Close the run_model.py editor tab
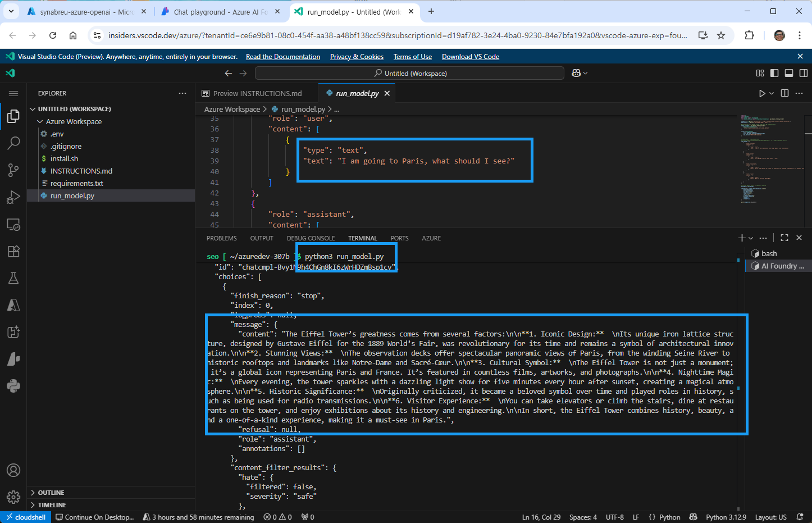This screenshot has height=523, width=812. click(387, 93)
